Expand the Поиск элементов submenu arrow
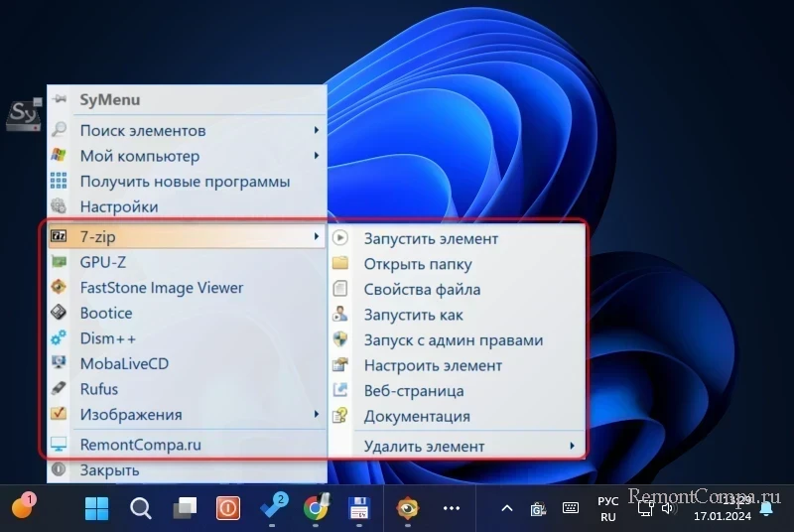 click(x=317, y=130)
